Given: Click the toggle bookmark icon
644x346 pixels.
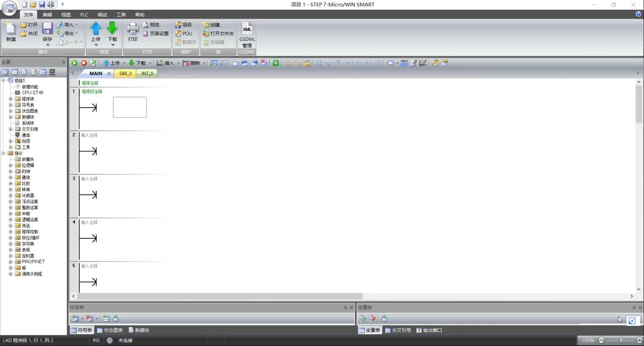Looking at the screenshot, I should (x=235, y=63).
